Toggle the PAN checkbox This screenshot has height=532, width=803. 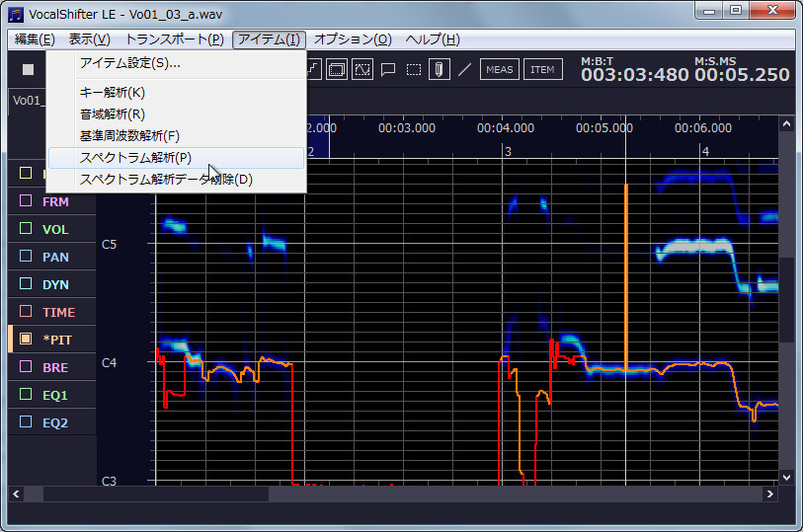[x=26, y=256]
